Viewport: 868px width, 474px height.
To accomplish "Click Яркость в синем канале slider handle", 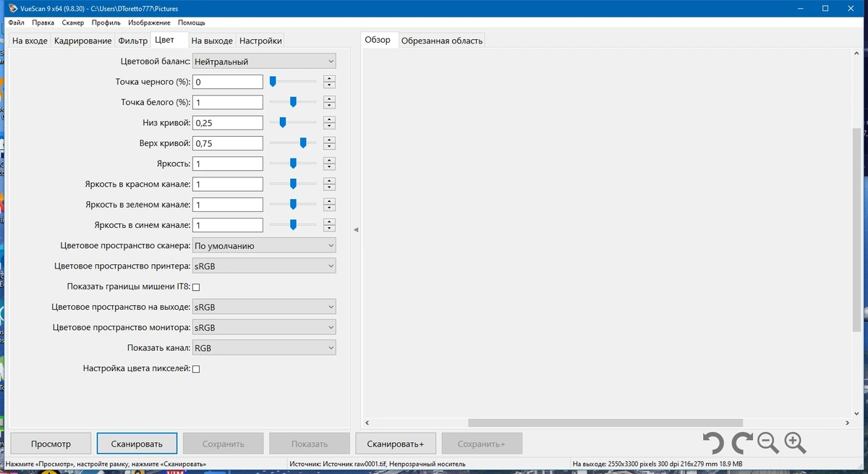I will tap(293, 224).
